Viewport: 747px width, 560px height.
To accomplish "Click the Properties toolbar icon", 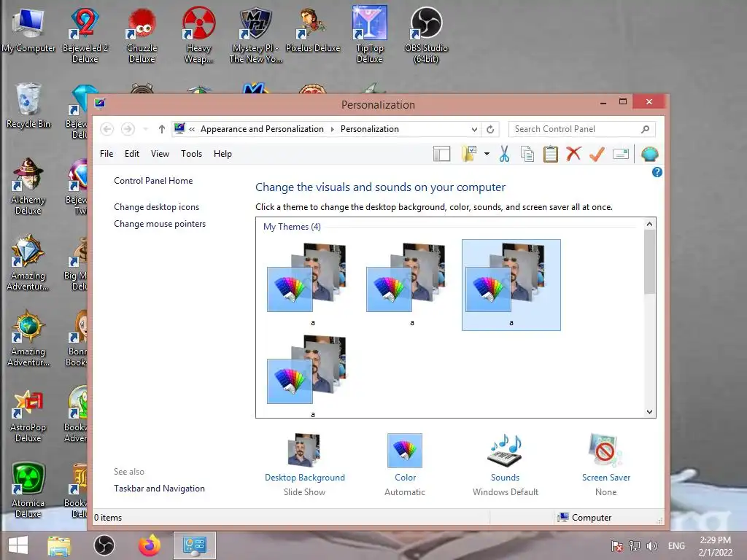I will click(621, 154).
